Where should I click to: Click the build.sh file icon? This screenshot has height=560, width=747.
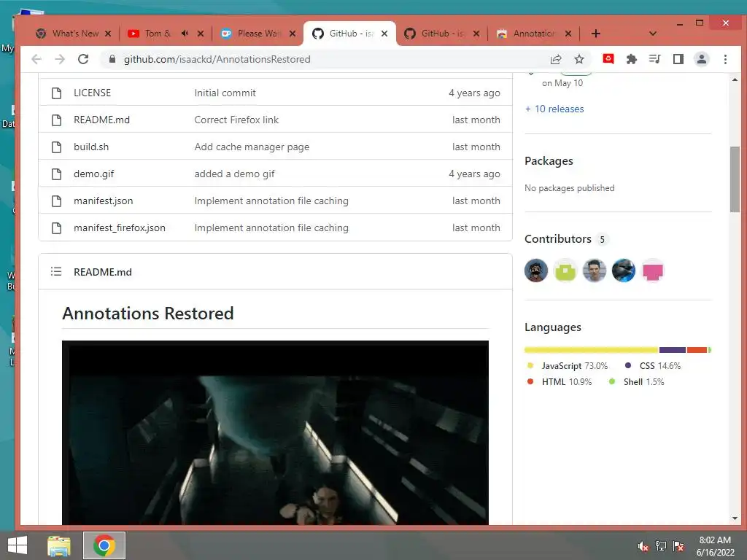point(56,147)
